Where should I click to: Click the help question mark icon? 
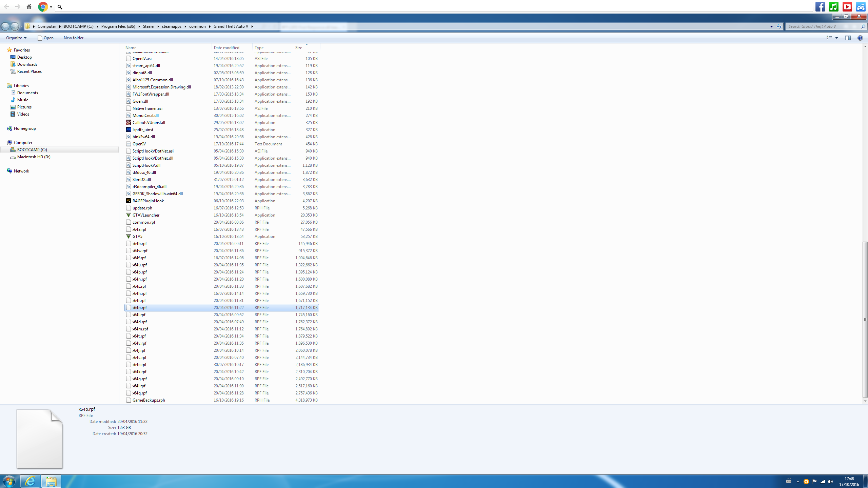(x=860, y=38)
